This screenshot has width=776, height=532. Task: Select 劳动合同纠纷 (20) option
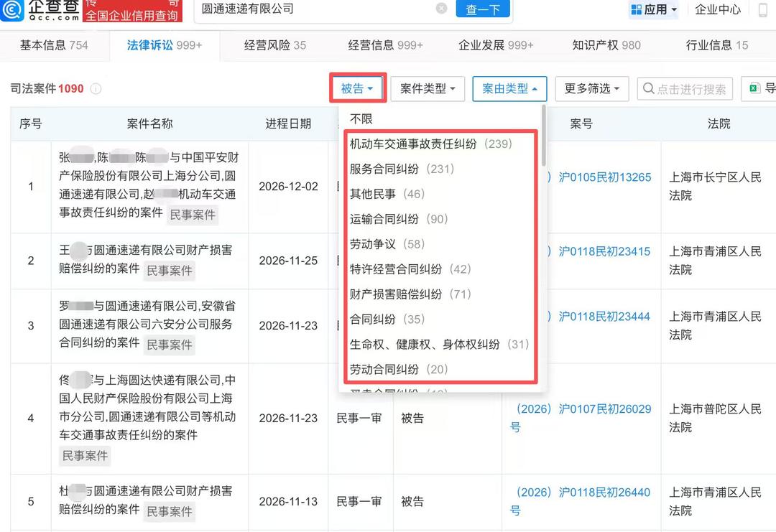click(398, 369)
